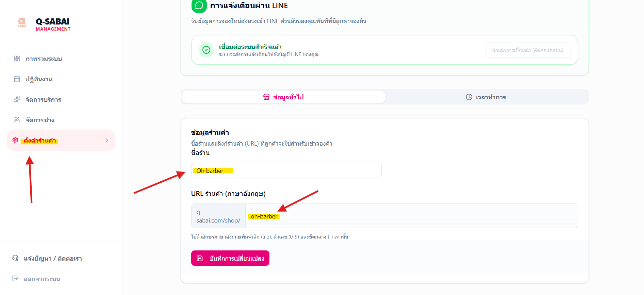Click the logout arrow icon

(15, 278)
